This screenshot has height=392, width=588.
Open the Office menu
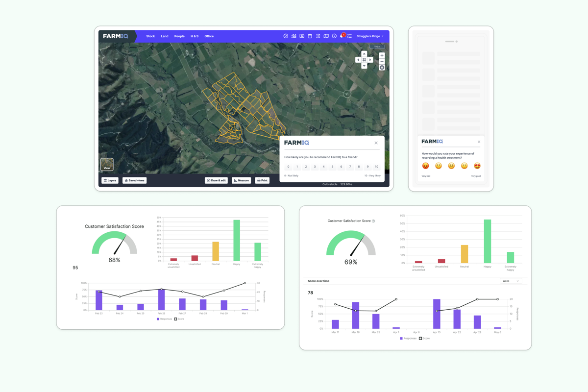209,36
